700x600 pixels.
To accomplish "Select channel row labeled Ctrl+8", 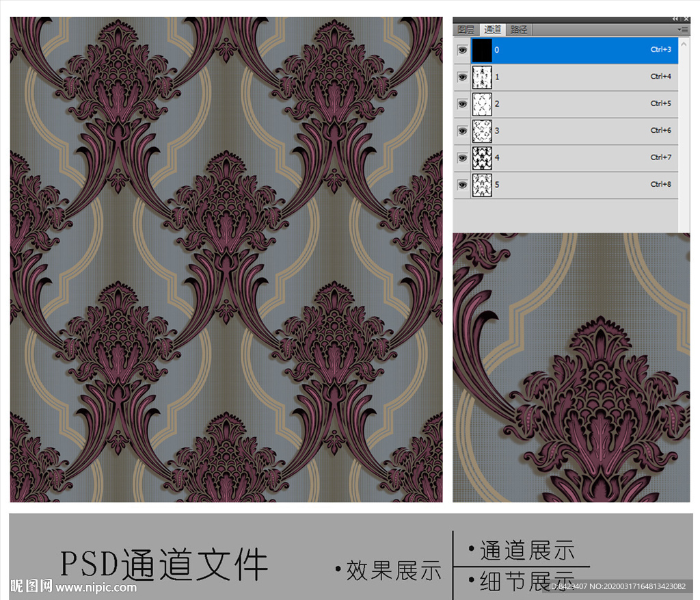I will pos(565,185).
